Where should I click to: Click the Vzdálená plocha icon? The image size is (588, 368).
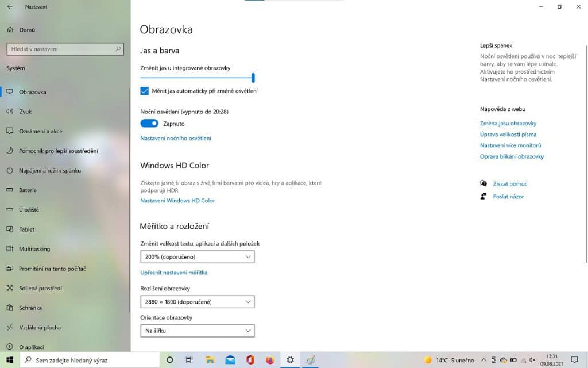point(10,327)
